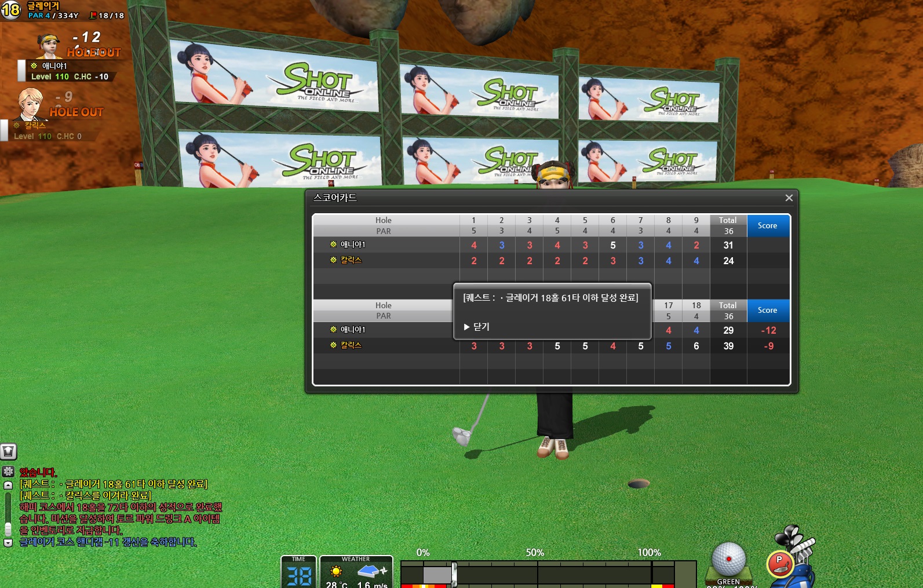
Task: Click the golf hole cup on the green
Action: [639, 484]
